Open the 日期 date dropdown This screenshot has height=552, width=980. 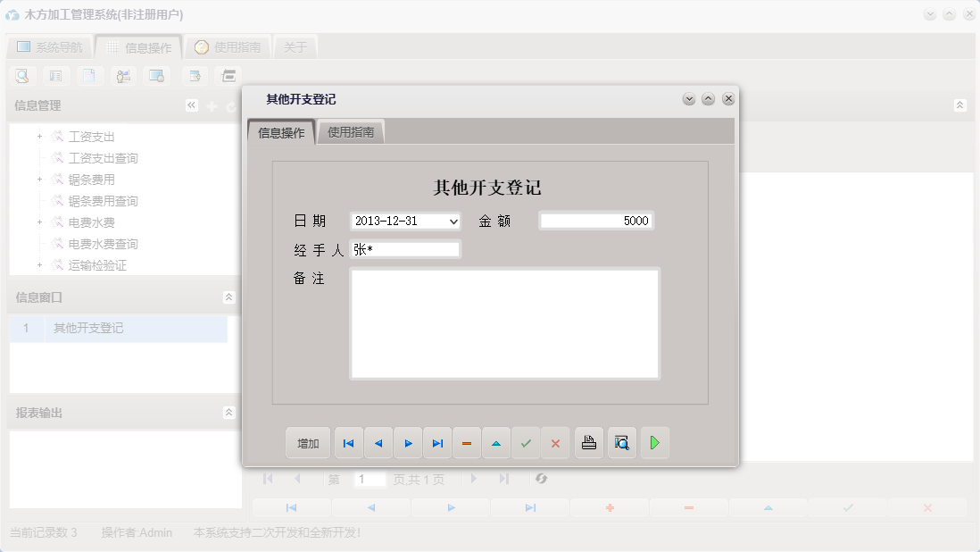(x=452, y=221)
